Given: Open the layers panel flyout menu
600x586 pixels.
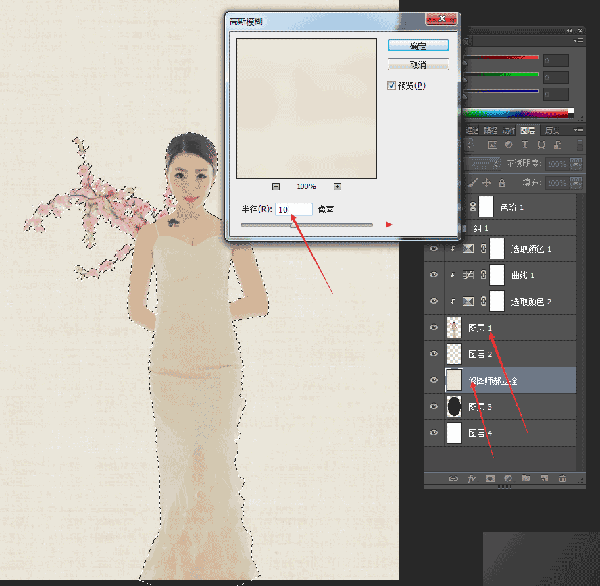Looking at the screenshot, I should coord(578,131).
